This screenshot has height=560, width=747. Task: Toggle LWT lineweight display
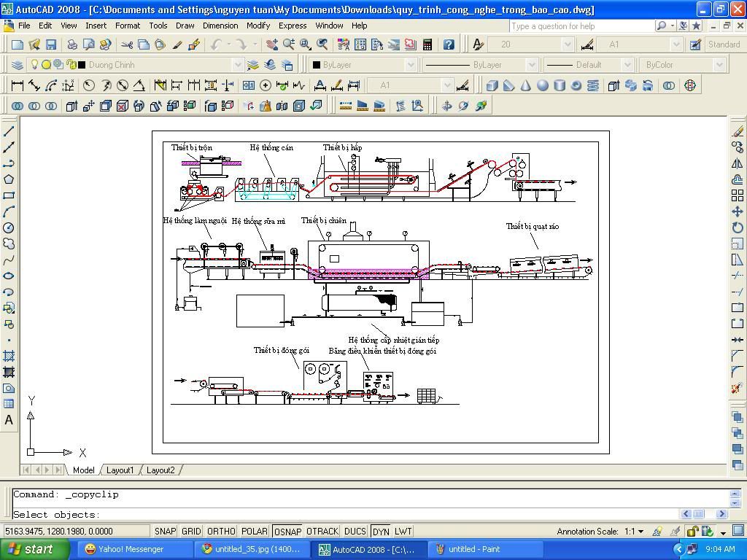pyautogui.click(x=403, y=531)
